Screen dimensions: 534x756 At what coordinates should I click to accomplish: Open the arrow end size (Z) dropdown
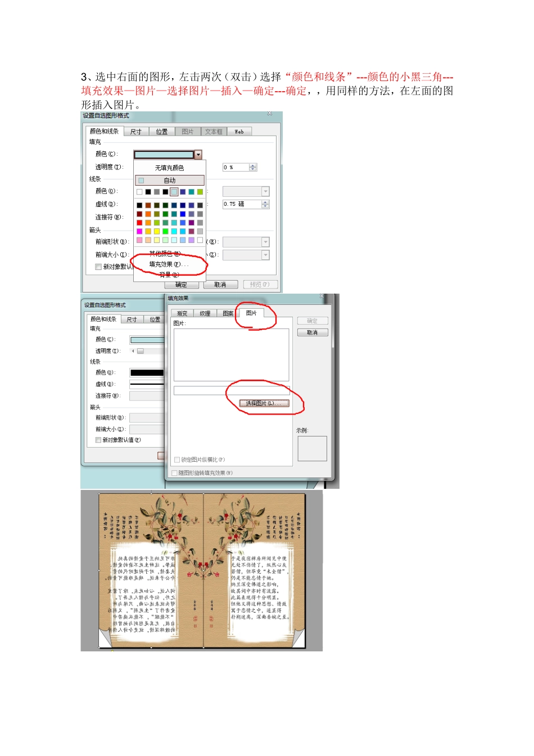(x=246, y=255)
